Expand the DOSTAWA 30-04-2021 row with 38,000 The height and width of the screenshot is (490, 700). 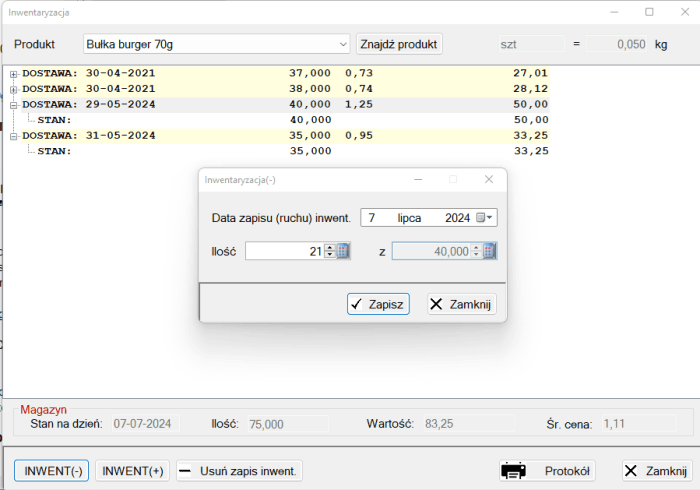point(14,89)
